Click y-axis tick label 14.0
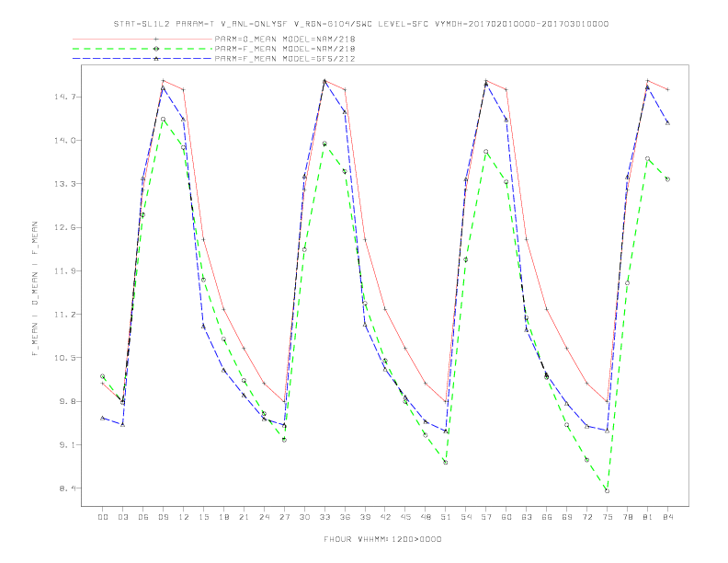Viewport: 728px width, 563px height. (x=63, y=140)
